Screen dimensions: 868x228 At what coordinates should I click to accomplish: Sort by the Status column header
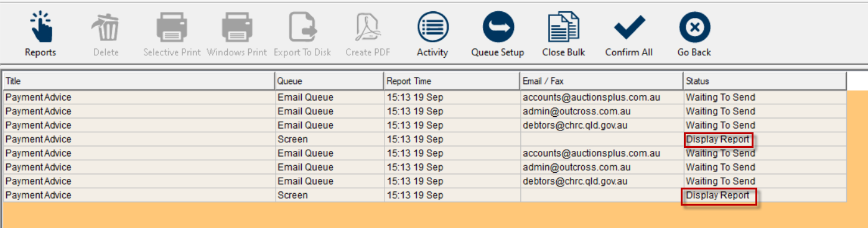coord(765,81)
